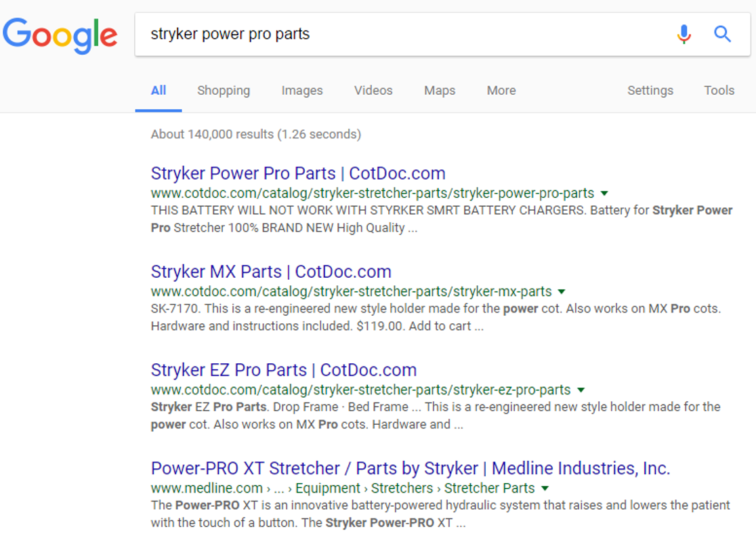This screenshot has width=756, height=538.
Task: Open the More menu
Action: pyautogui.click(x=501, y=91)
